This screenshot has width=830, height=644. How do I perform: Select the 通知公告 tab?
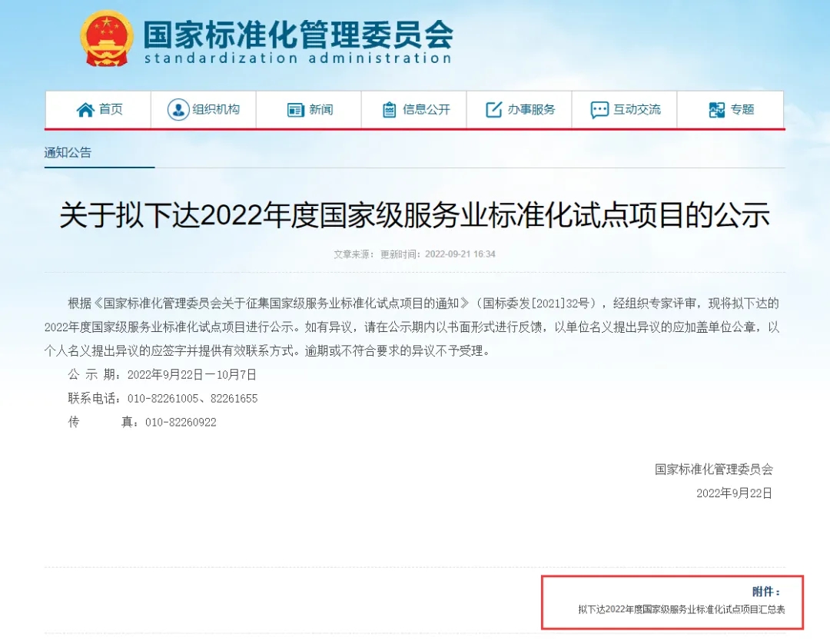(x=68, y=153)
